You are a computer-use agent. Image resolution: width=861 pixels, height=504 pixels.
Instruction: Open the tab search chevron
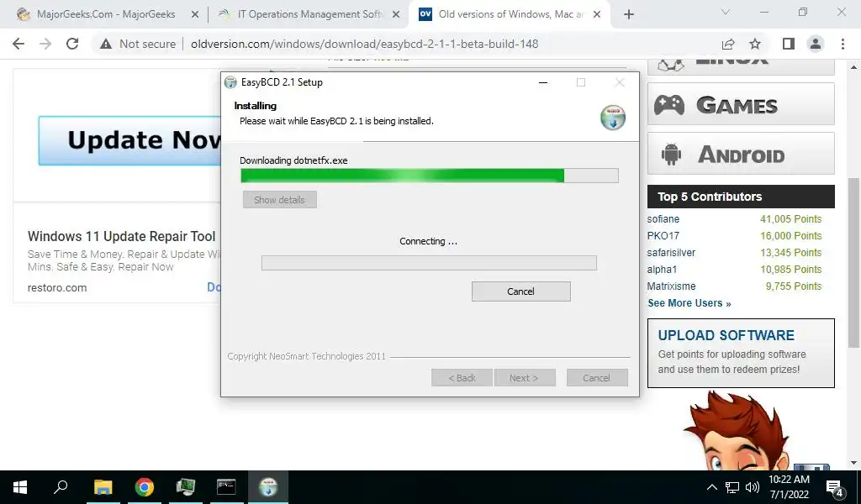click(x=726, y=12)
